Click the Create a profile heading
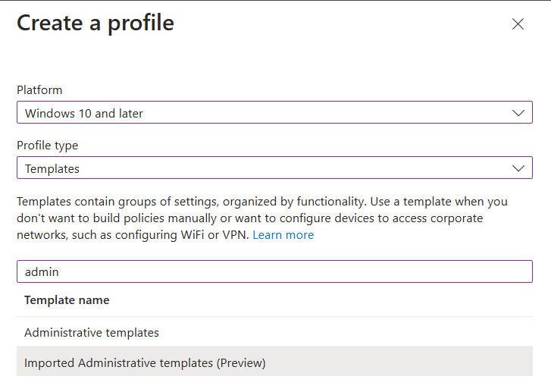The image size is (551, 392). click(95, 24)
